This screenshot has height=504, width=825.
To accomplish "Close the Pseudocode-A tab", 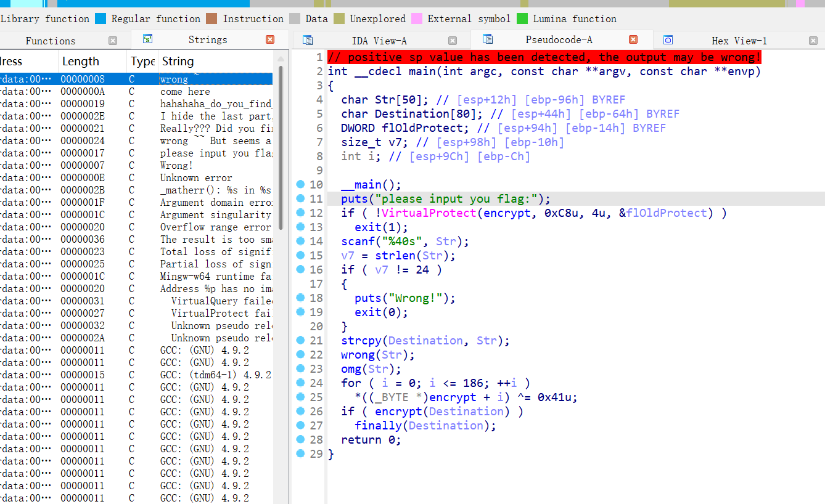I will (x=633, y=39).
